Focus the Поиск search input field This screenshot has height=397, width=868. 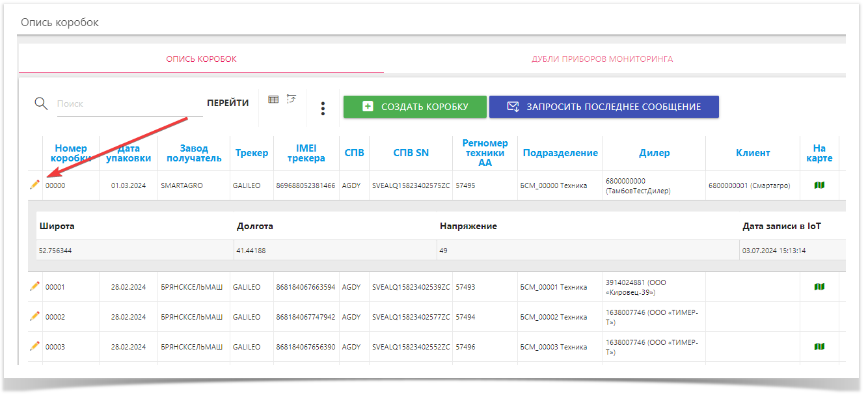tap(129, 103)
